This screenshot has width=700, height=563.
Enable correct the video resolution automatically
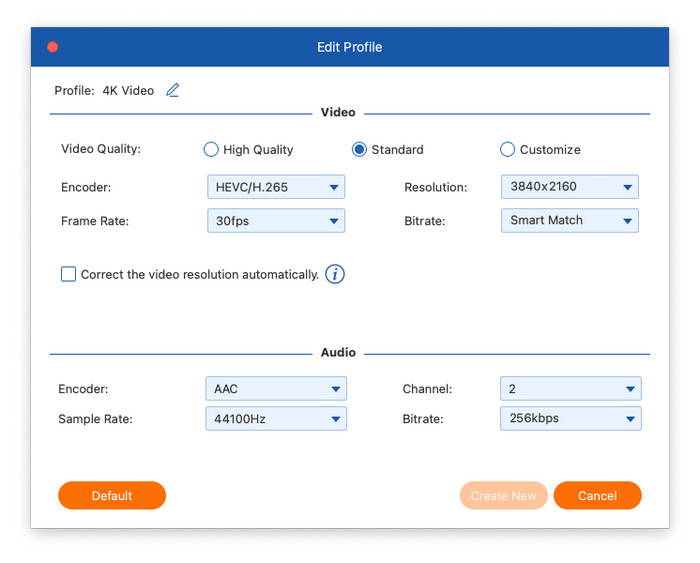pyautogui.click(x=69, y=274)
